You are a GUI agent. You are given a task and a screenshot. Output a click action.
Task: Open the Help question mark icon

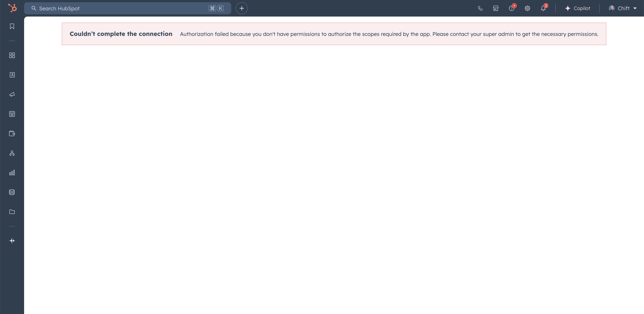click(511, 8)
